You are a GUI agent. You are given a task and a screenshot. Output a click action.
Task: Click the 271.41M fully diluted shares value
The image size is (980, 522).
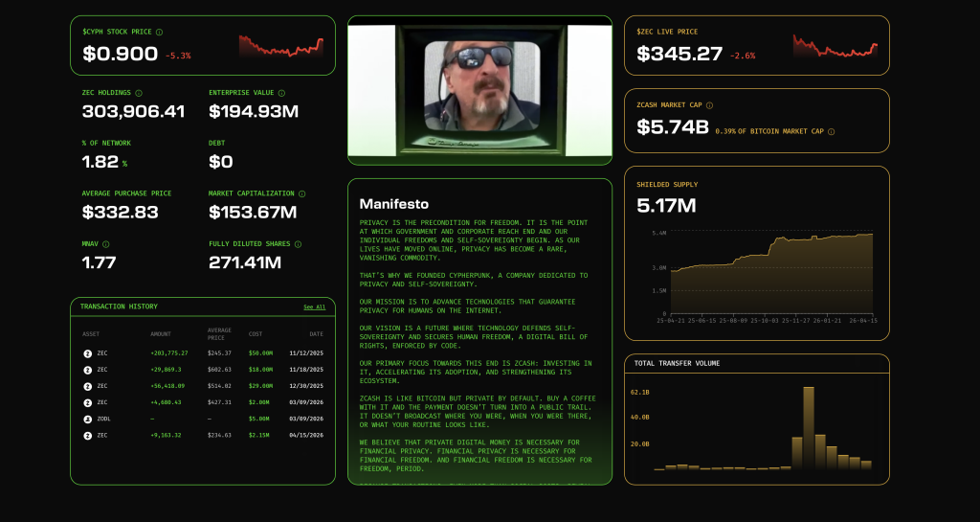(245, 262)
